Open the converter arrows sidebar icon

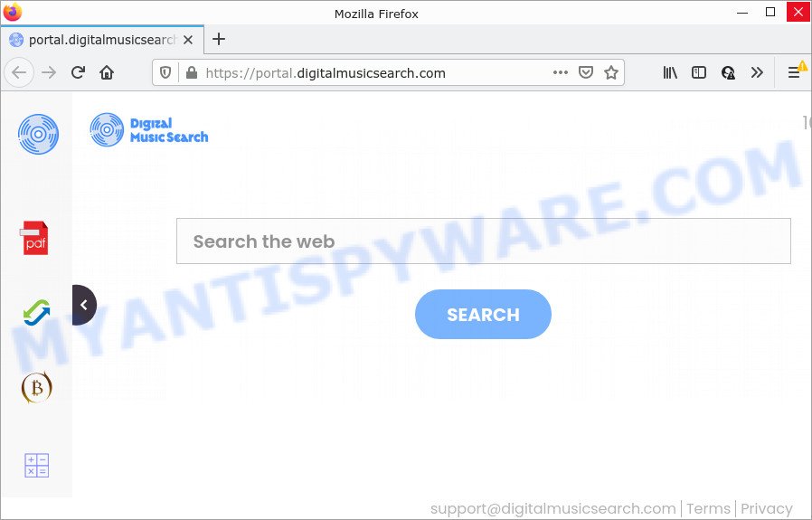pos(37,313)
